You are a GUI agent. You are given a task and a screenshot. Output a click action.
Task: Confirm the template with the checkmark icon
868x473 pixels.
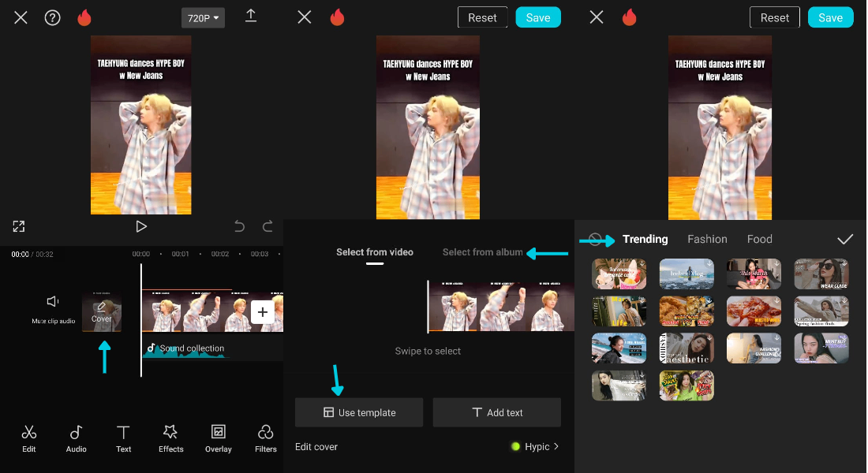click(x=845, y=239)
